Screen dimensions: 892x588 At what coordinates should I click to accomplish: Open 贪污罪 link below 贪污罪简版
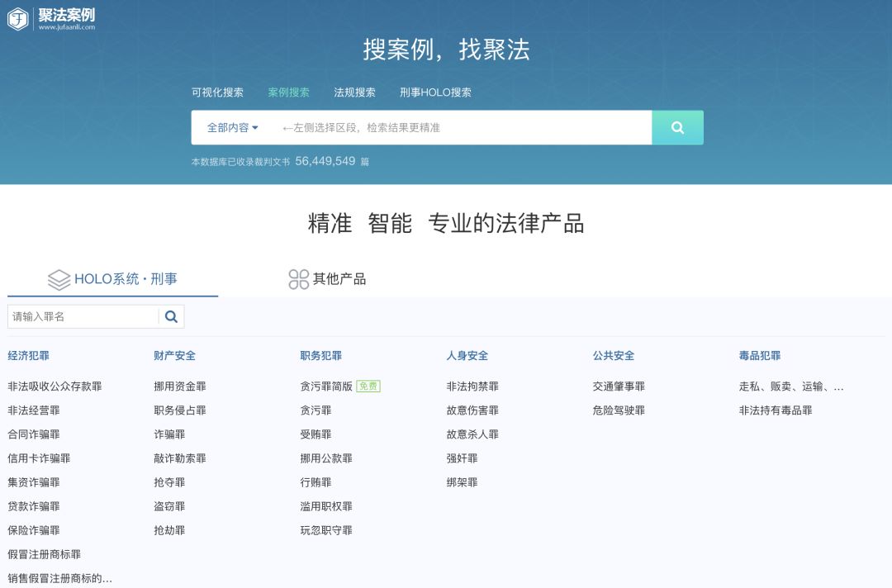[x=316, y=410]
